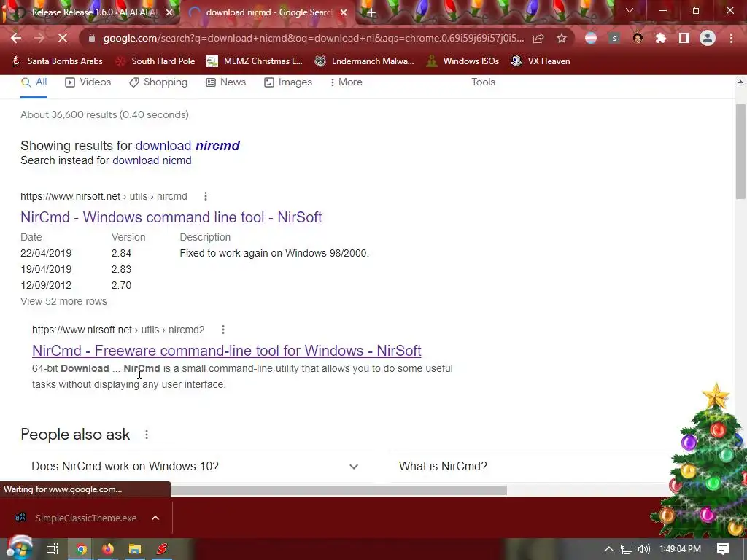Show hidden system tray icons
Screen dimensions: 747x560
[609, 549]
